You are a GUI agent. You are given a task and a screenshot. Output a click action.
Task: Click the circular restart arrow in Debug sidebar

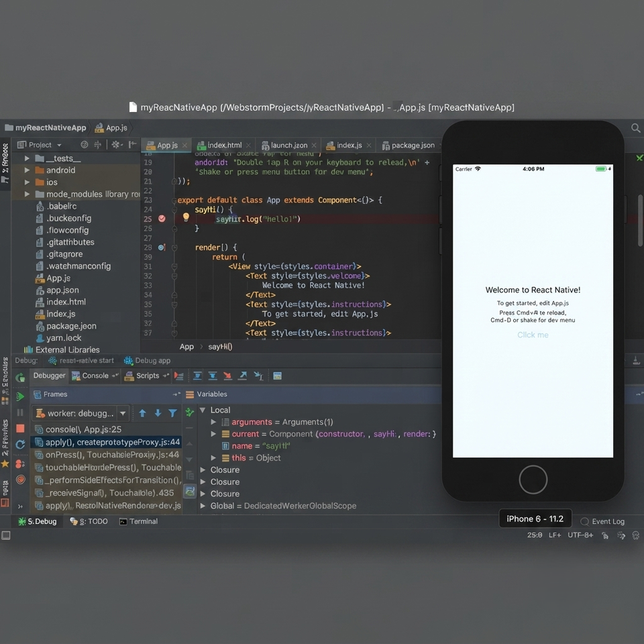tap(19, 444)
